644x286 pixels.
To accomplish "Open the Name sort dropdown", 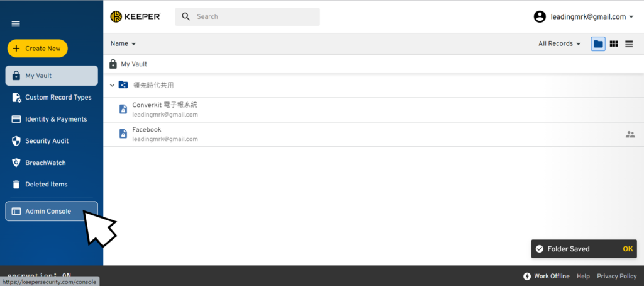I will click(x=123, y=43).
